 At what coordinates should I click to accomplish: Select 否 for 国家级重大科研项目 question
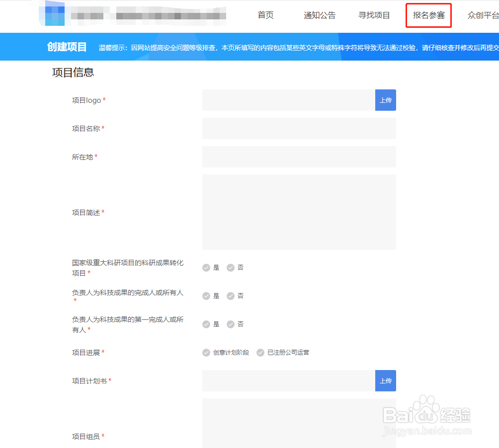point(230,267)
